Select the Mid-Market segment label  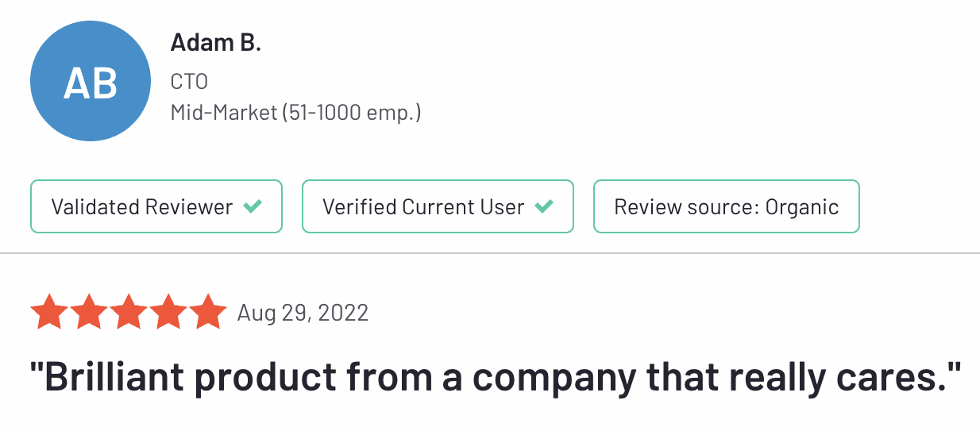tap(223, 113)
